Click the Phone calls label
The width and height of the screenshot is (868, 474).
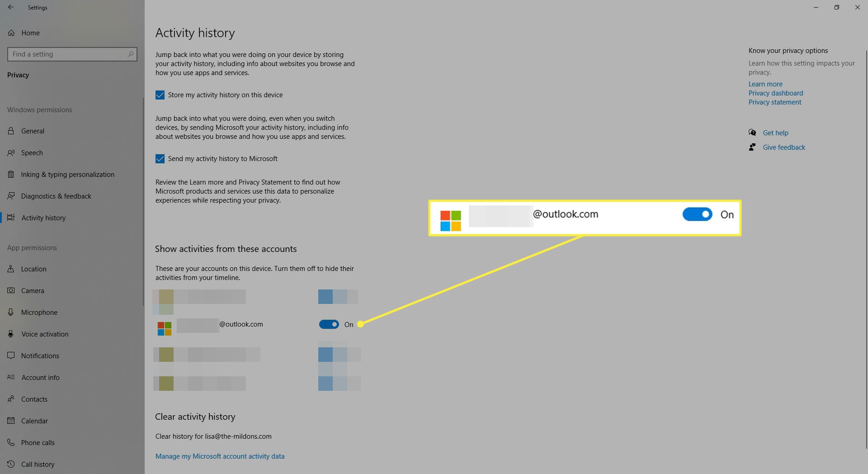(38, 443)
